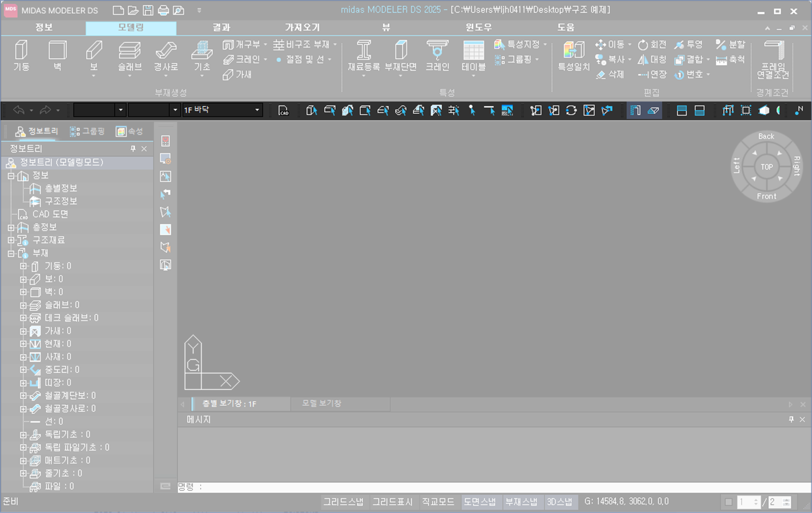Click the 삭제 delete tool

pyautogui.click(x=610, y=75)
